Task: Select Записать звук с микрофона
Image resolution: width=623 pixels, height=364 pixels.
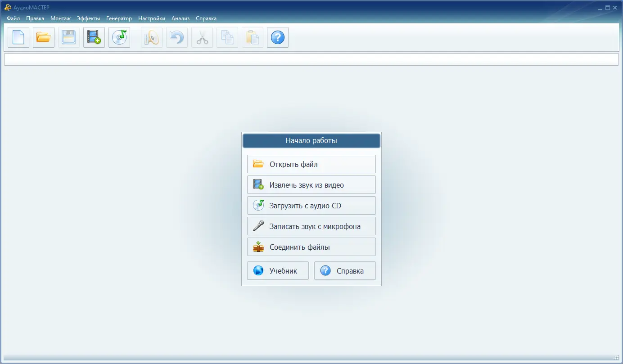Action: pyautogui.click(x=311, y=226)
